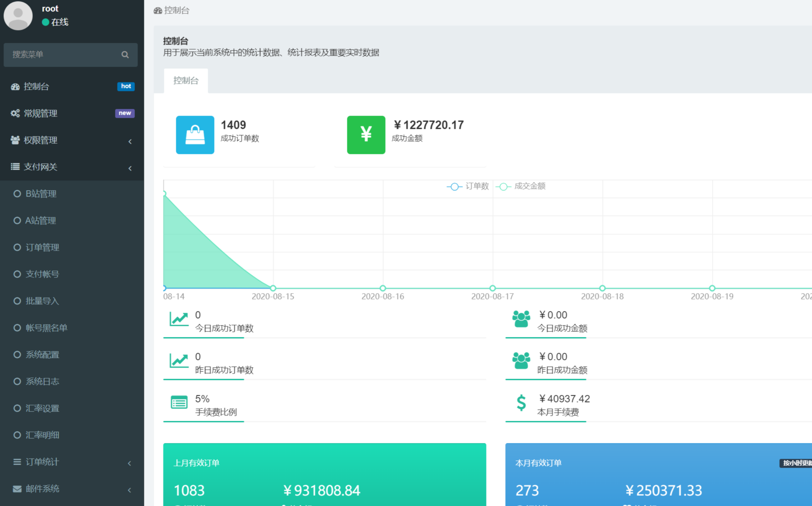
Task: Switch to the 控制台 tab
Action: pyautogui.click(x=185, y=80)
